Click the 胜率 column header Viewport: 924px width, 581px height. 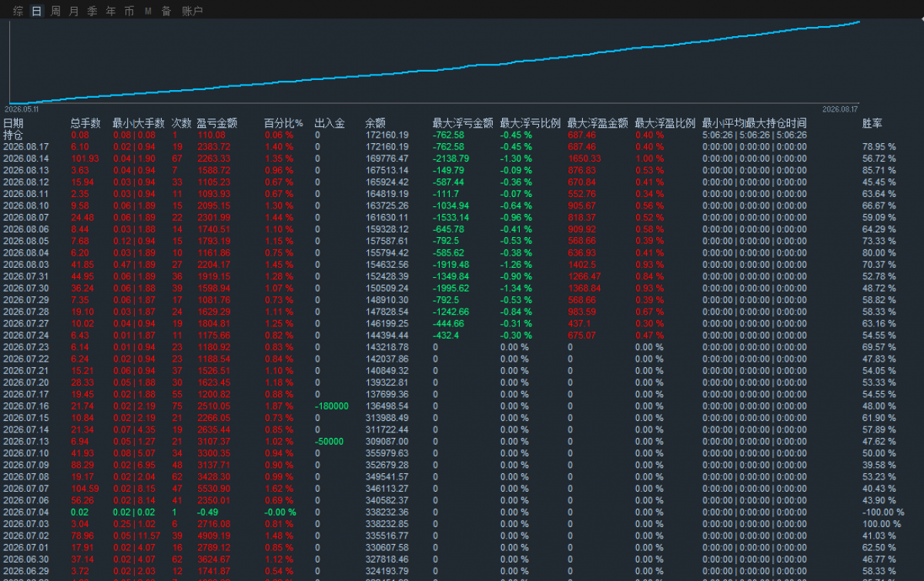coord(872,123)
